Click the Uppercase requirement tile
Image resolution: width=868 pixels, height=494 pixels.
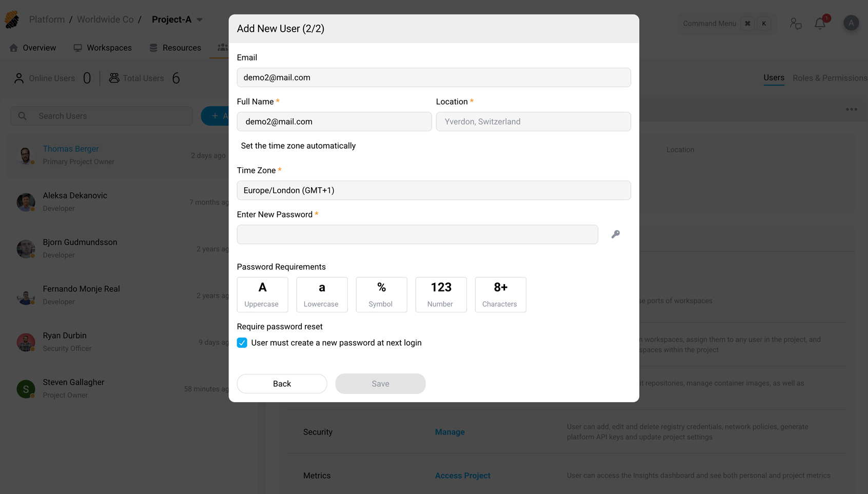[x=262, y=294]
